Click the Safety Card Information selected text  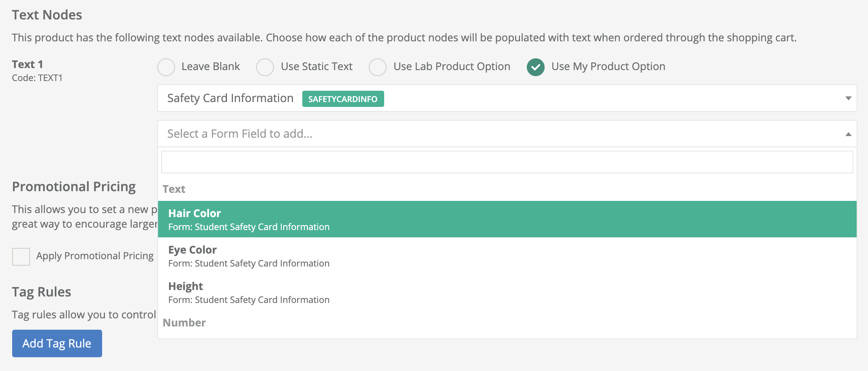click(x=230, y=98)
